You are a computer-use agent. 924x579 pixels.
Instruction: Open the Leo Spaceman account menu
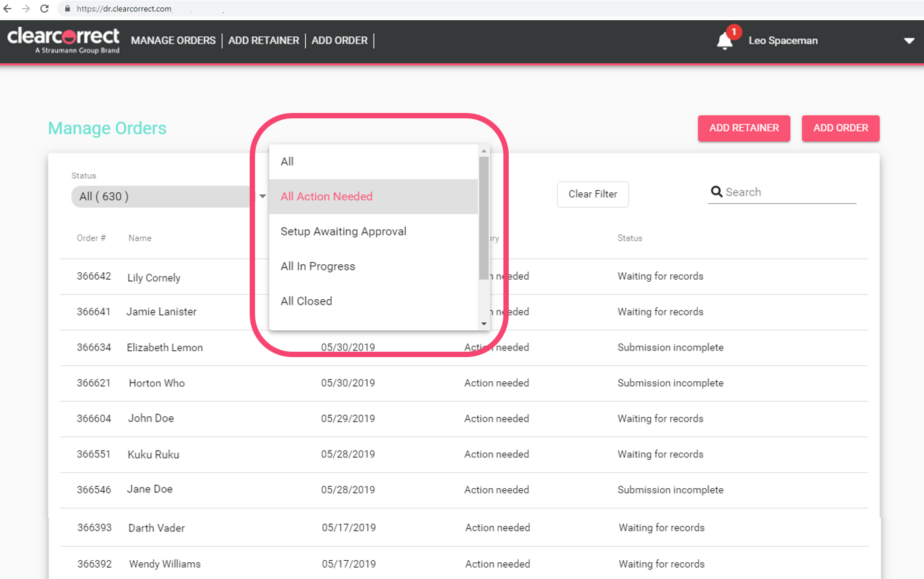pos(783,40)
